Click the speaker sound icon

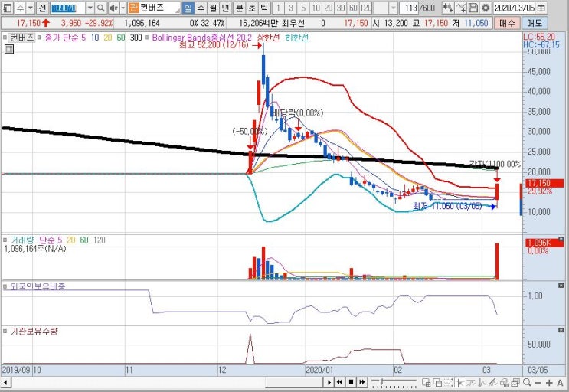coord(113,8)
